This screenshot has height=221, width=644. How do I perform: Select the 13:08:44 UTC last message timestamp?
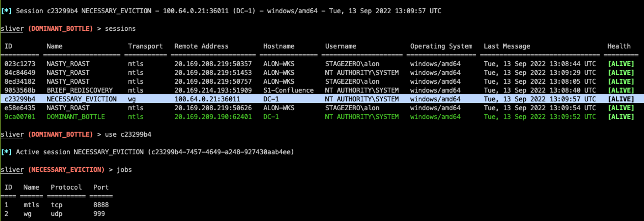(x=540, y=64)
